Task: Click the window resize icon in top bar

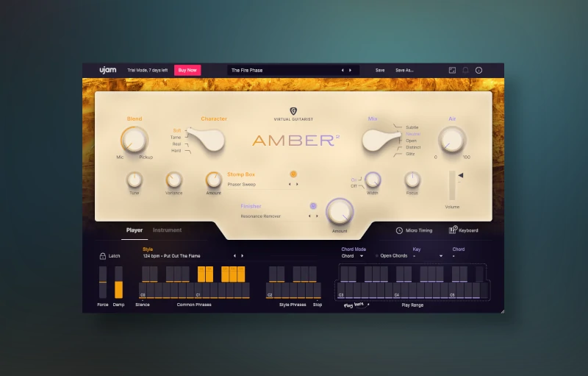Action: point(452,70)
